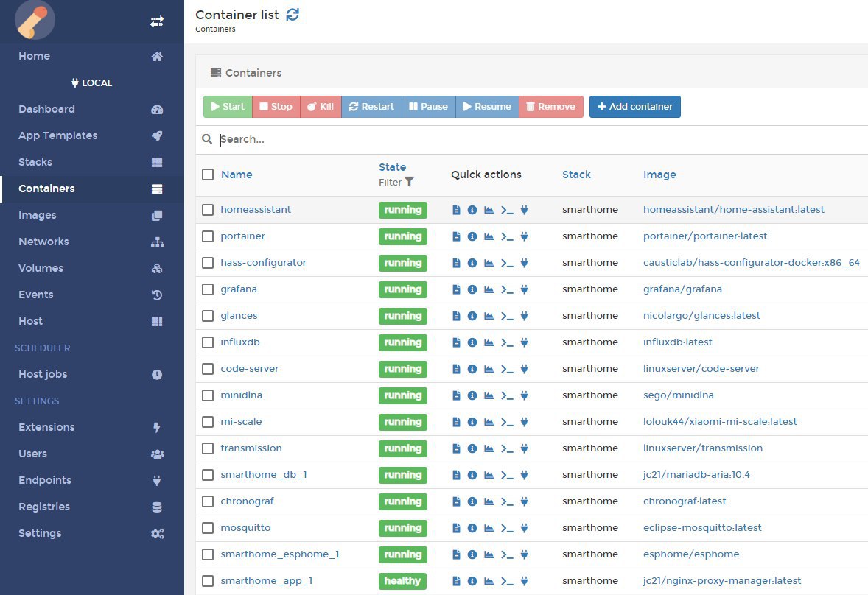This screenshot has height=595, width=868.
Task: Select the homeassistant container checkbox
Action: click(208, 210)
